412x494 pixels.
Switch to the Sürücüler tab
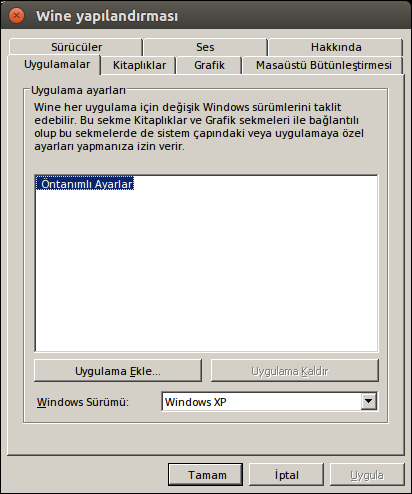(76, 47)
